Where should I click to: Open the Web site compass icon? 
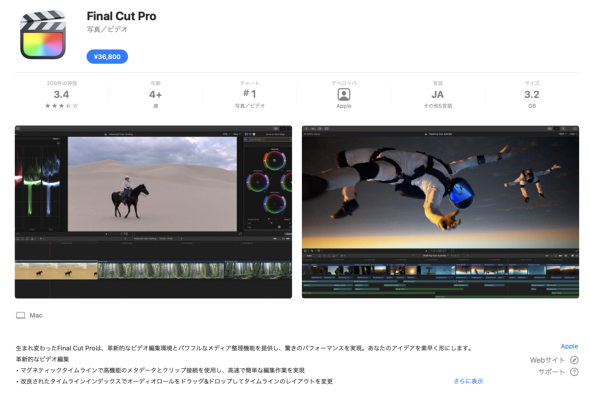(x=574, y=360)
